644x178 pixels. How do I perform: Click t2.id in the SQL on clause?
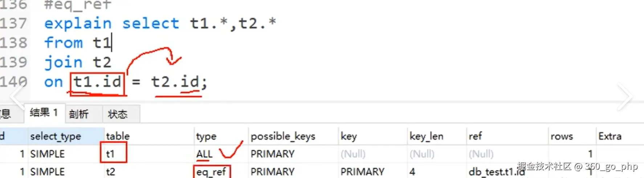point(175,82)
